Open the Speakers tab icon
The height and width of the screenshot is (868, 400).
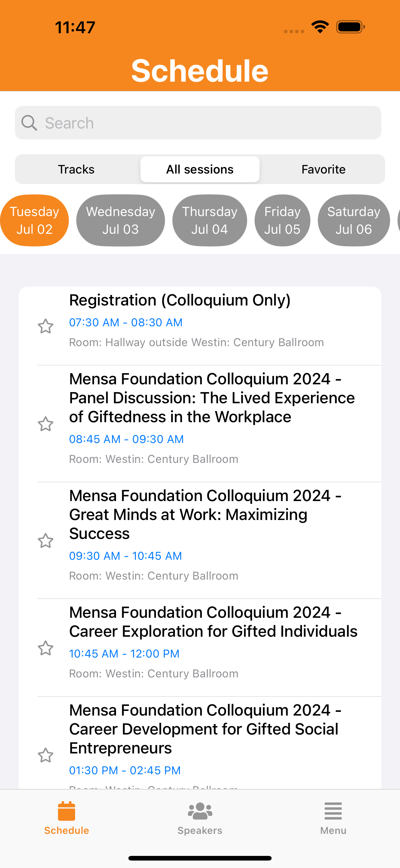[200, 811]
